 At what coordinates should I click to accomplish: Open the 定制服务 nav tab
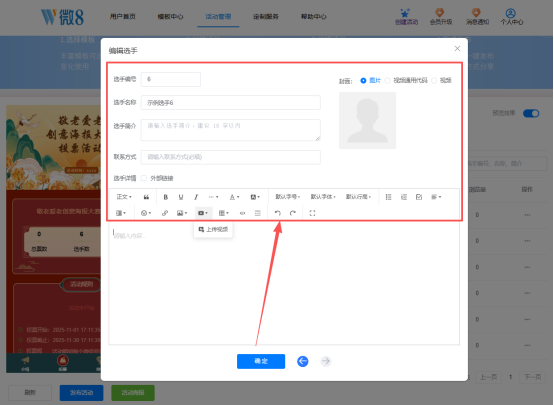pos(266,17)
